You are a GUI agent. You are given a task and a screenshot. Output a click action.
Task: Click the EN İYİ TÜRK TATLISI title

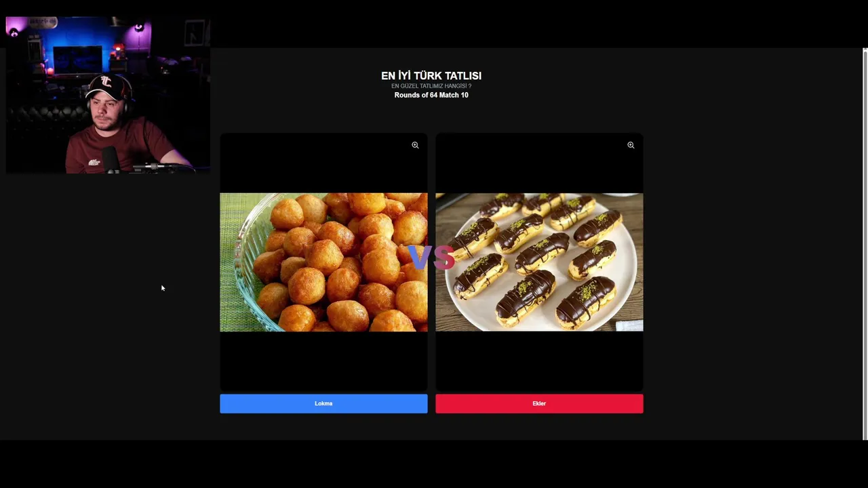[431, 76]
